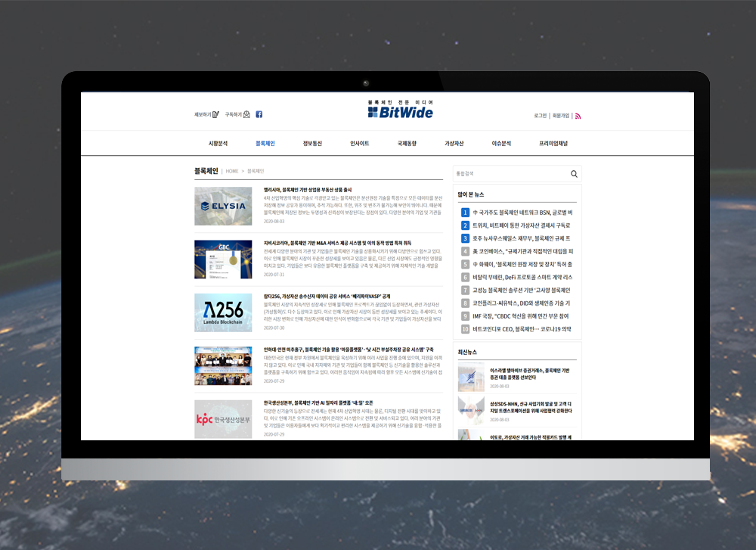Open the Facebook icon in header
The height and width of the screenshot is (550, 756).
click(259, 114)
